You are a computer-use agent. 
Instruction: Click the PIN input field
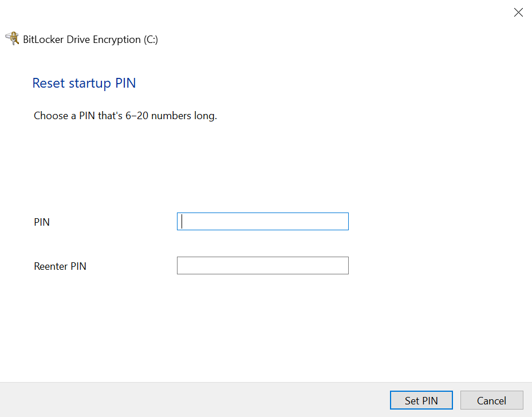point(263,222)
